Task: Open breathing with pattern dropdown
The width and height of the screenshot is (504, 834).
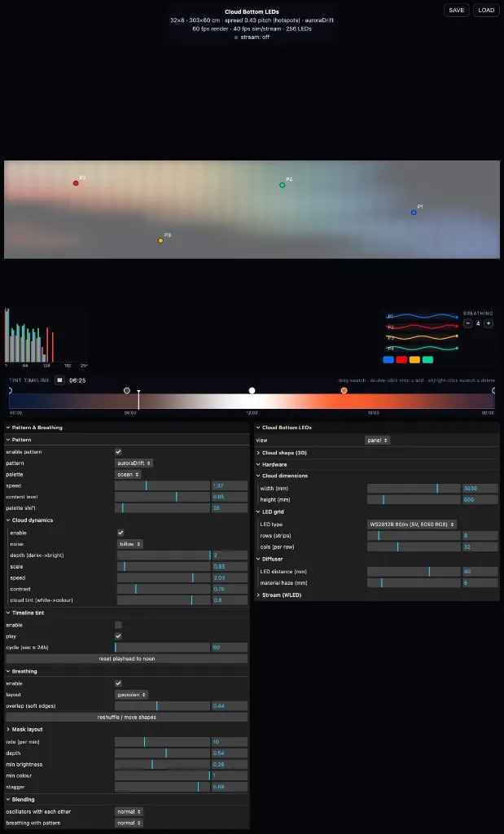Action: tap(129, 823)
